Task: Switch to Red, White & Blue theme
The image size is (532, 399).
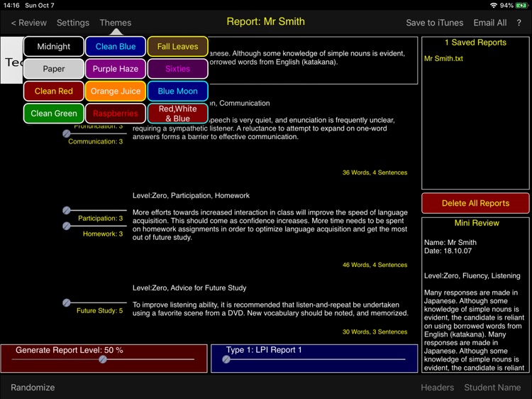Action: coord(177,114)
